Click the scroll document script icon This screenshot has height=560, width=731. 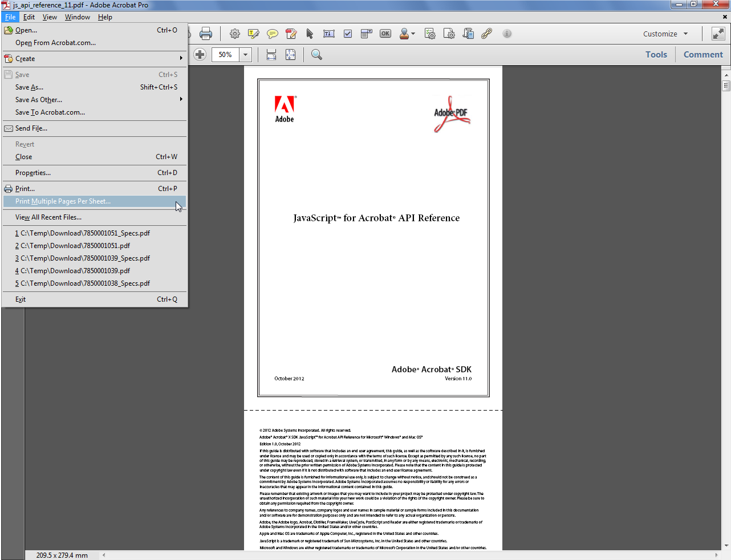(468, 34)
